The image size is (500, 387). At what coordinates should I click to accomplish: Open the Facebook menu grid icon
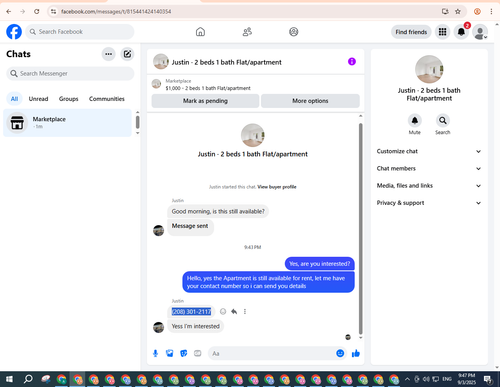(x=442, y=32)
